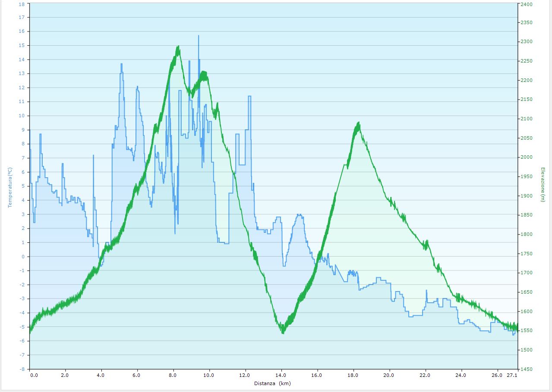Click the -8 temperature tick label
Screen dimensions: 552x392
tap(22, 369)
